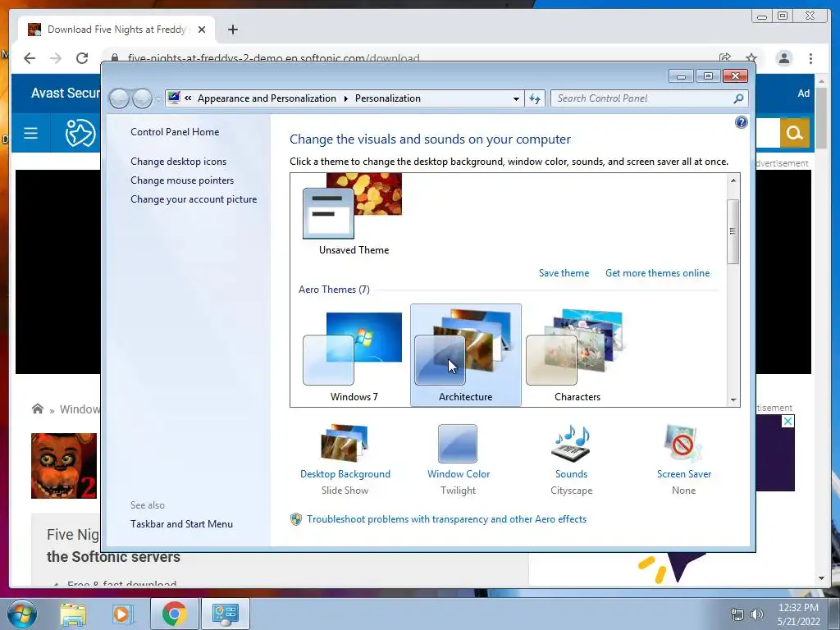This screenshot has height=630, width=840.
Task: Open Change your account picture link
Action: (194, 199)
